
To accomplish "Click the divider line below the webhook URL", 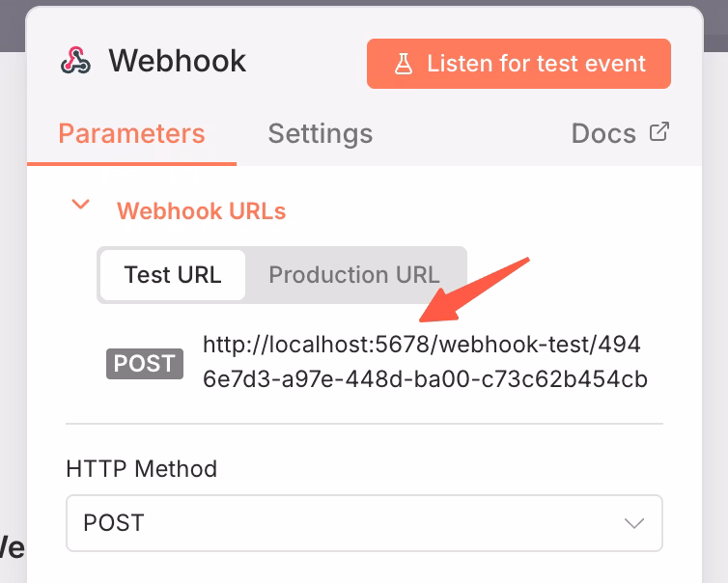I will [x=364, y=423].
